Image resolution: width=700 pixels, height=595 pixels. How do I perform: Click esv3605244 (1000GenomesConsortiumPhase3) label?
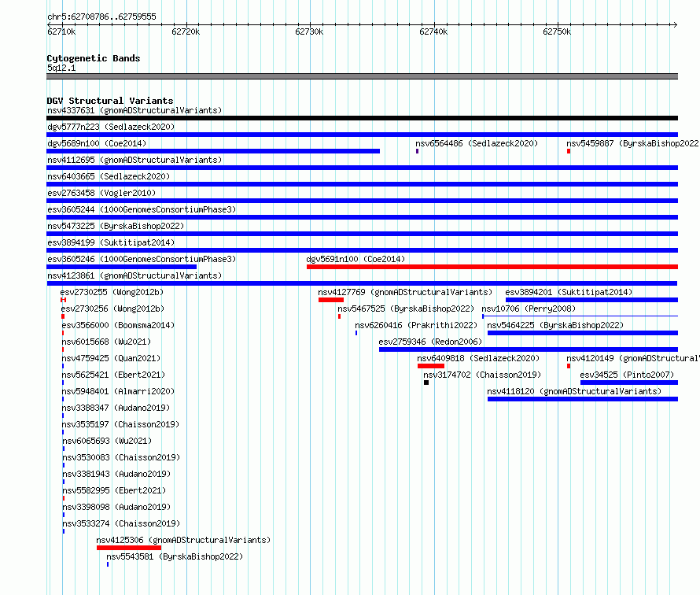[x=142, y=209]
